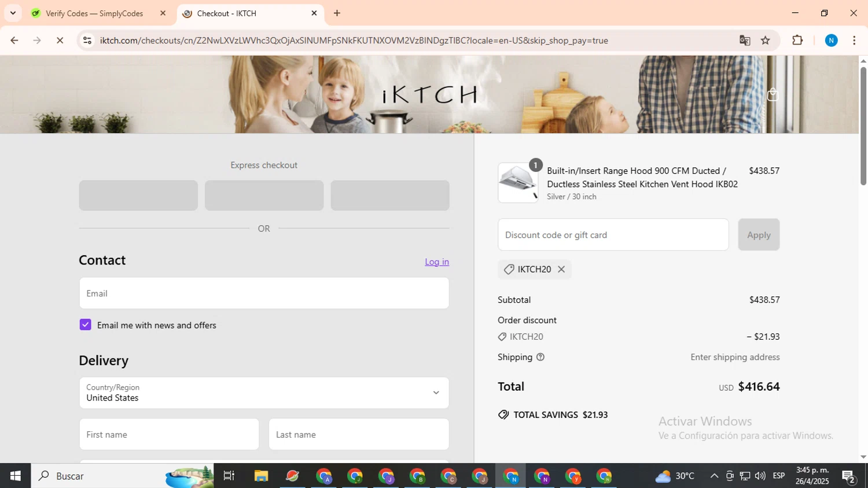Click the Silver / 30 inch variant text
The width and height of the screenshot is (868, 488).
click(x=572, y=197)
